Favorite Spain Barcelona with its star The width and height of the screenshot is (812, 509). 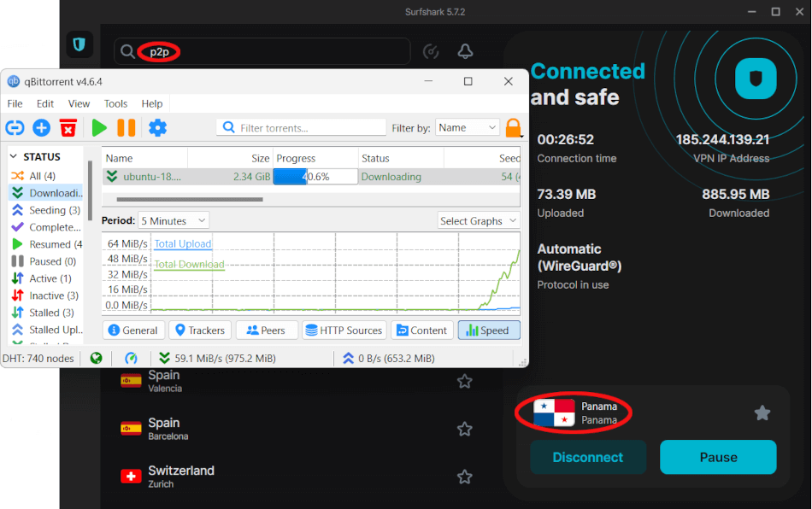[x=464, y=429]
